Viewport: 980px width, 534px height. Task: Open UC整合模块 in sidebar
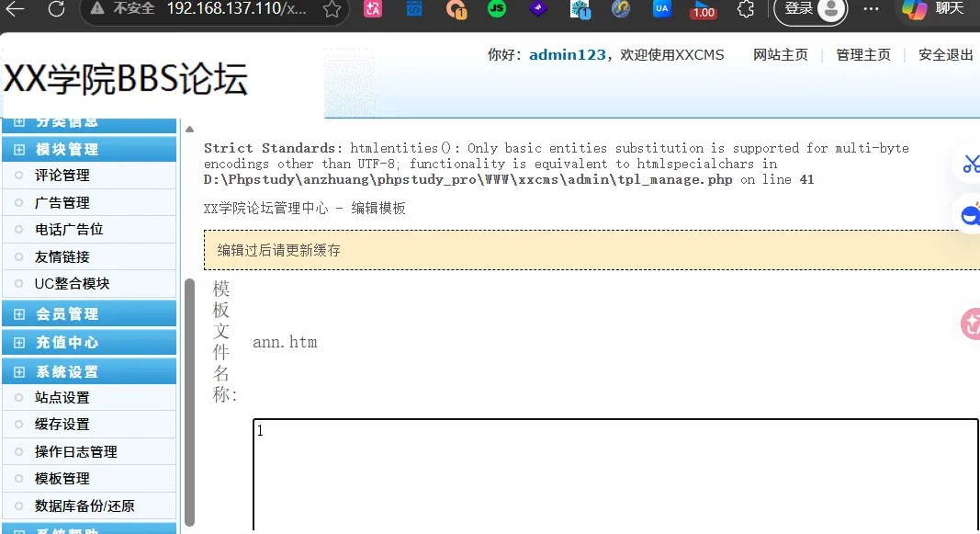(x=72, y=284)
